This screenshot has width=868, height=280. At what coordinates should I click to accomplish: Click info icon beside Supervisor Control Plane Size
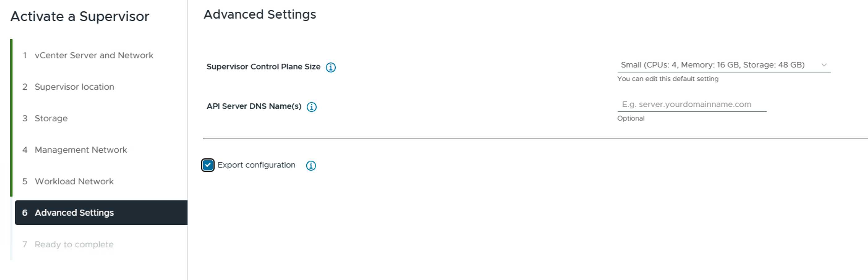(x=330, y=67)
